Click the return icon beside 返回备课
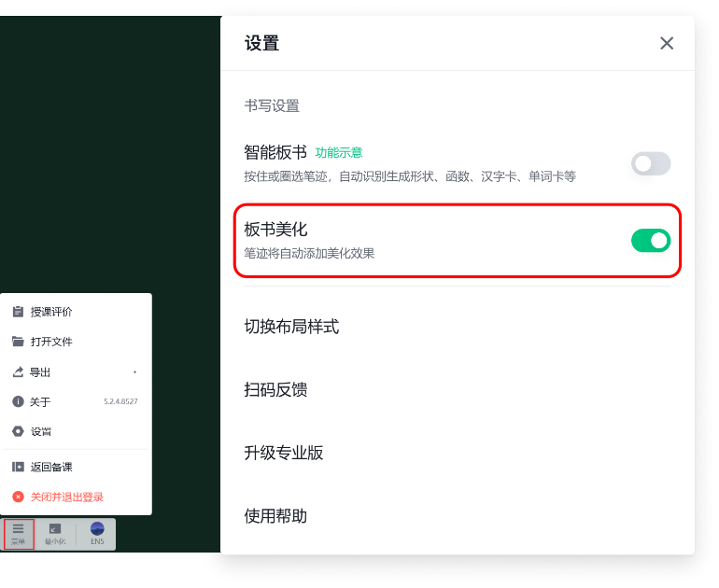The width and height of the screenshot is (719, 588). point(18,467)
